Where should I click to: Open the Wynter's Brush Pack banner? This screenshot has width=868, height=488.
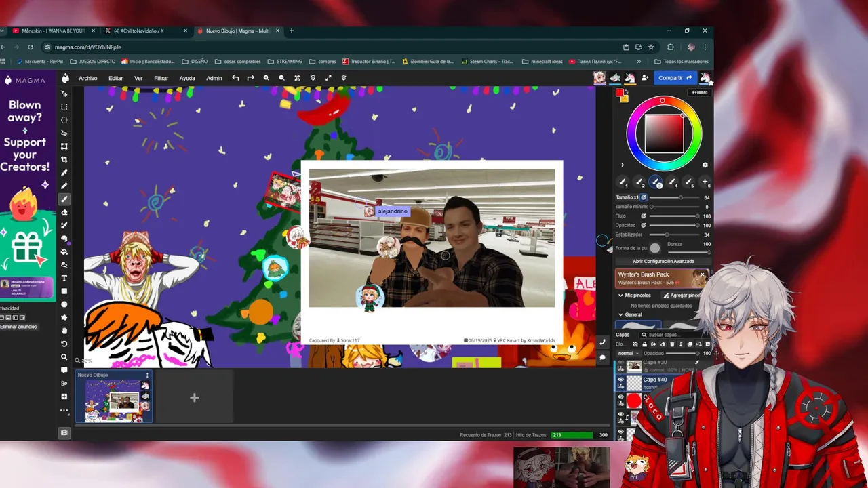click(x=663, y=278)
